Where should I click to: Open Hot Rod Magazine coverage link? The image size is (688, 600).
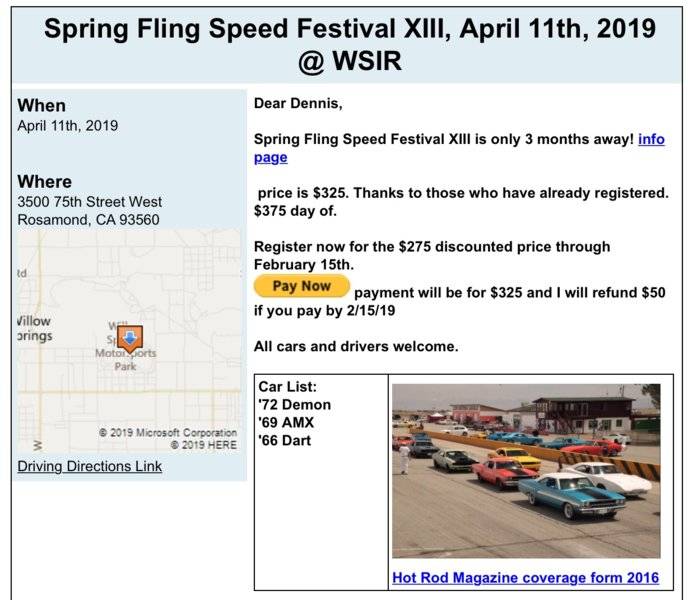(525, 578)
